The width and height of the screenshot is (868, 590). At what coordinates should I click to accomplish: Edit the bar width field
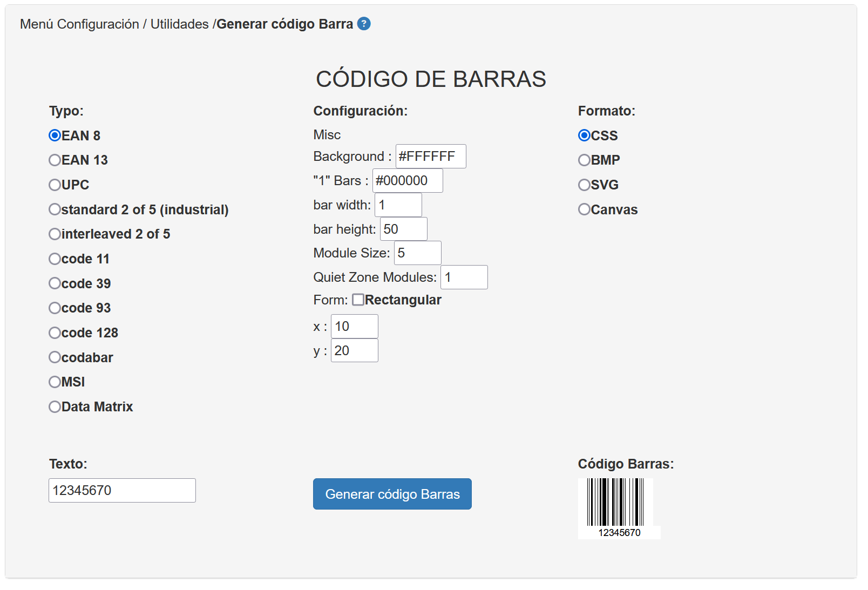coord(398,205)
